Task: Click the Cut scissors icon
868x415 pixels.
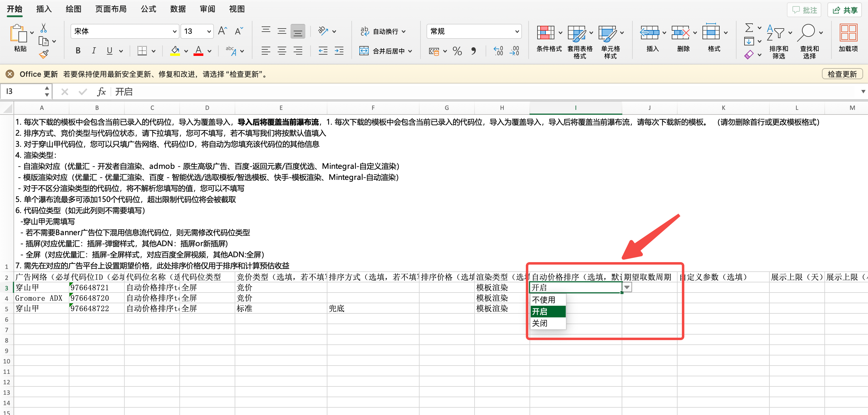Action: click(44, 28)
